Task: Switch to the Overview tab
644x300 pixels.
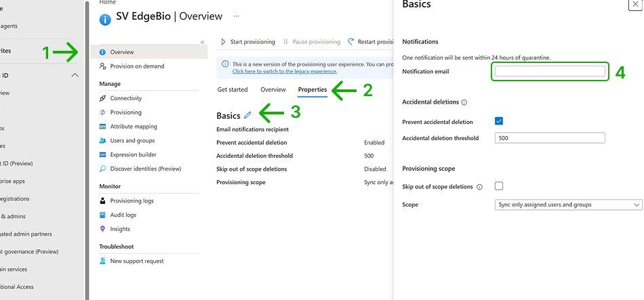Action: point(273,89)
